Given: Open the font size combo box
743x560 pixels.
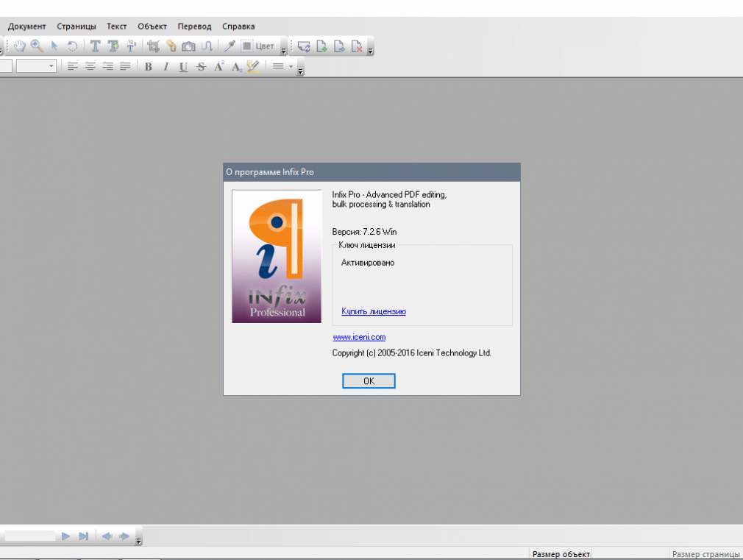Looking at the screenshot, I should click(x=36, y=66).
